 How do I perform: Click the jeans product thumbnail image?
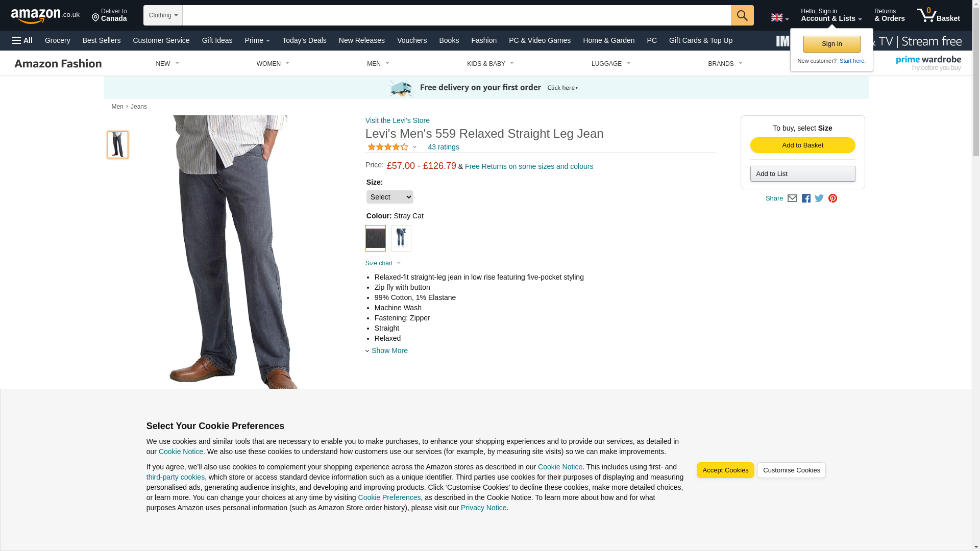[118, 145]
